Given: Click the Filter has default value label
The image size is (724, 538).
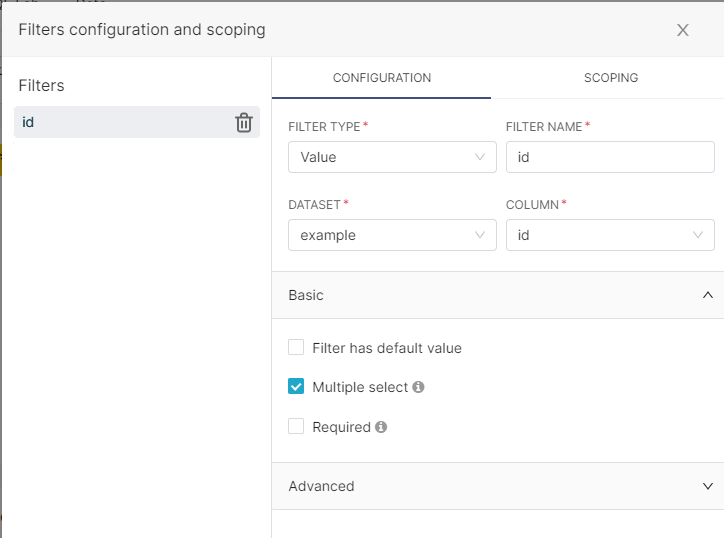Looking at the screenshot, I should tap(387, 348).
